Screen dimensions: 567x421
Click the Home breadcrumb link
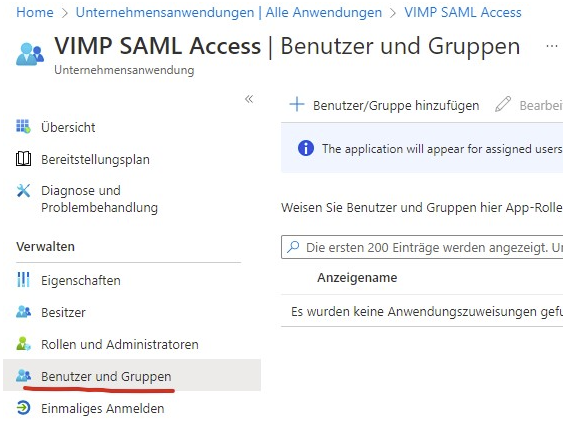point(35,12)
